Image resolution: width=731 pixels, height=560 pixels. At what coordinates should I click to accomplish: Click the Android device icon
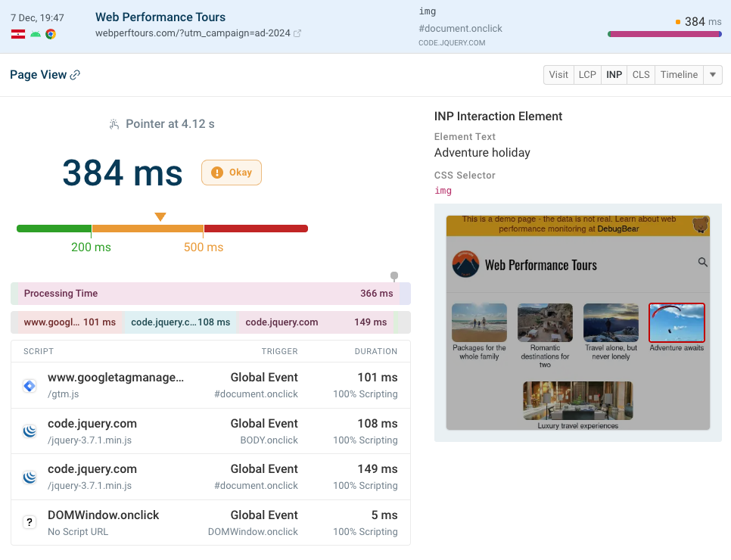coord(35,34)
